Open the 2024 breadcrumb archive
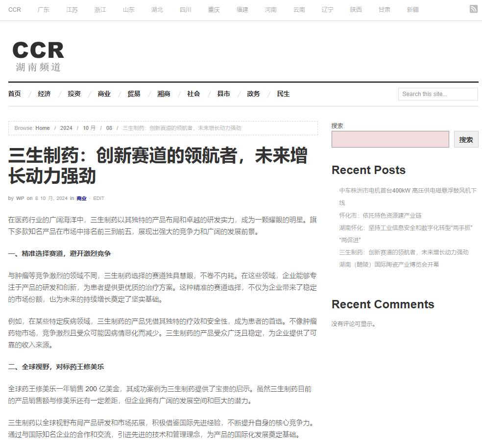 pyautogui.click(x=66, y=128)
